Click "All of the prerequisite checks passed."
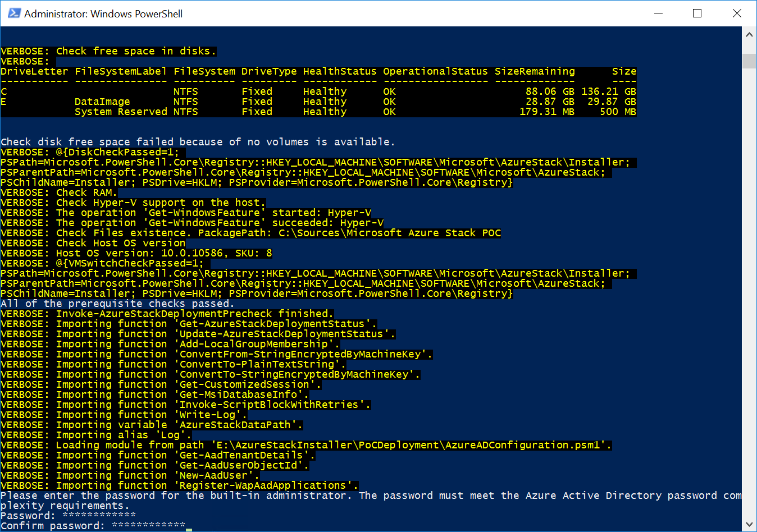 (x=118, y=304)
